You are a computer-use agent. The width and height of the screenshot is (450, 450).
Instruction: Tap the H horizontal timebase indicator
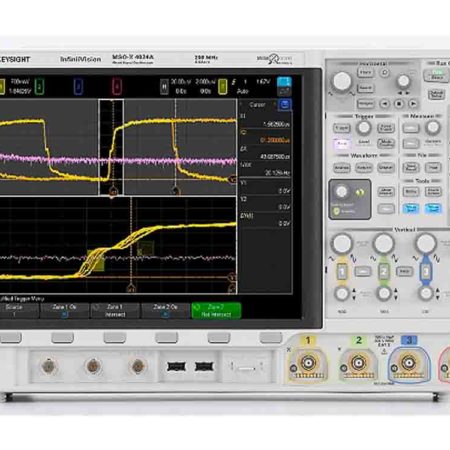164,87
